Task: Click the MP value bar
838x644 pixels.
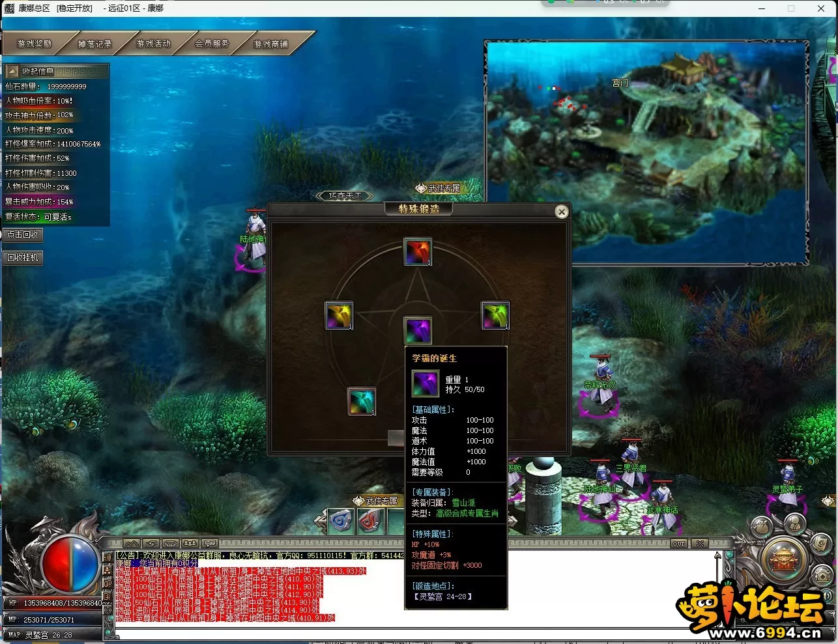Action: point(53,619)
